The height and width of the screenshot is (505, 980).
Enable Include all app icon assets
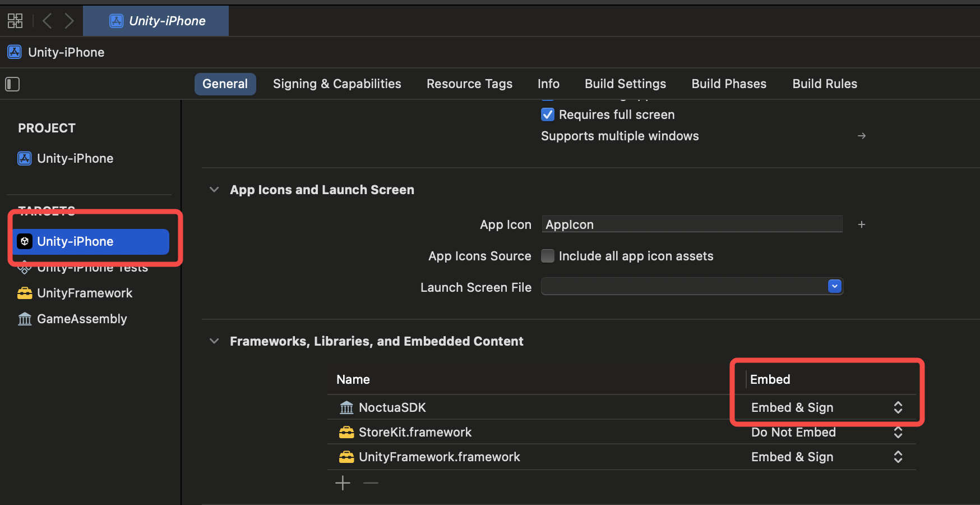point(548,256)
